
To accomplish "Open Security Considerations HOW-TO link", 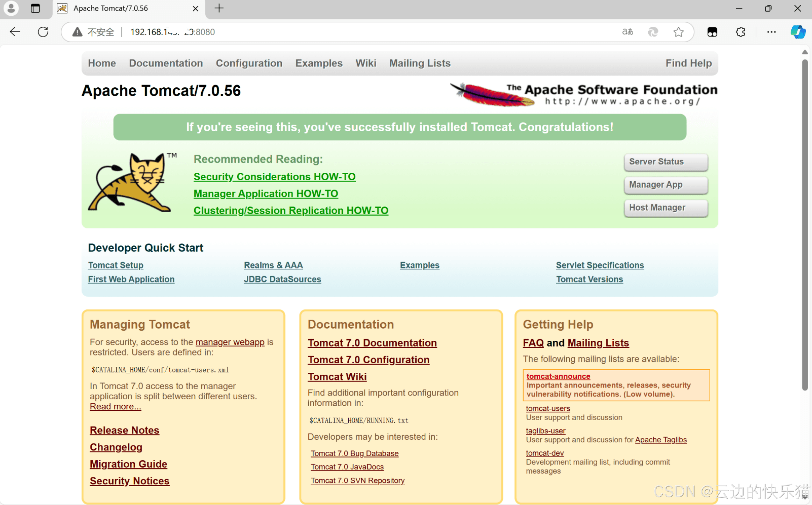I will point(274,177).
